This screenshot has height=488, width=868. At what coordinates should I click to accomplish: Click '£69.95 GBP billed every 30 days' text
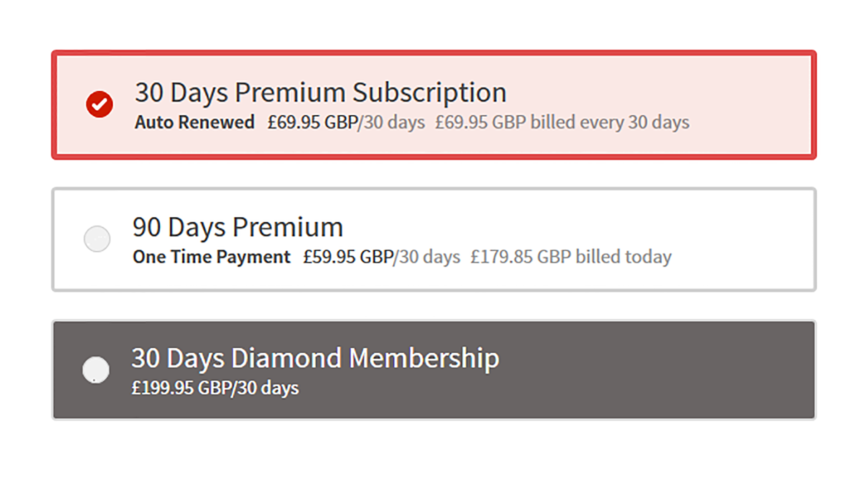click(x=562, y=122)
